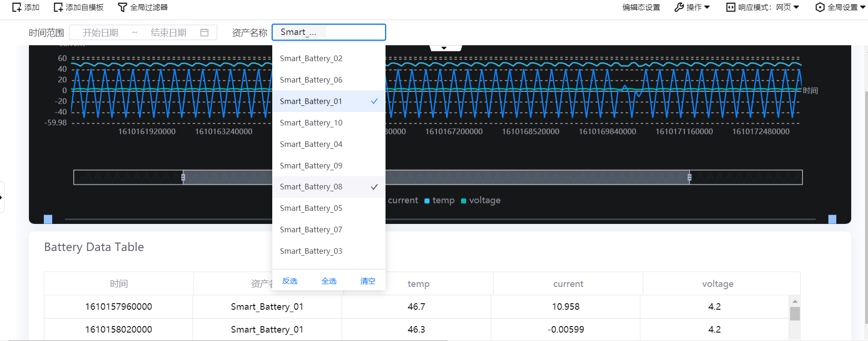Screen dimensions: 868x341
Task: Open global settings (全局设置) hexagon icon
Action: [x=820, y=7]
